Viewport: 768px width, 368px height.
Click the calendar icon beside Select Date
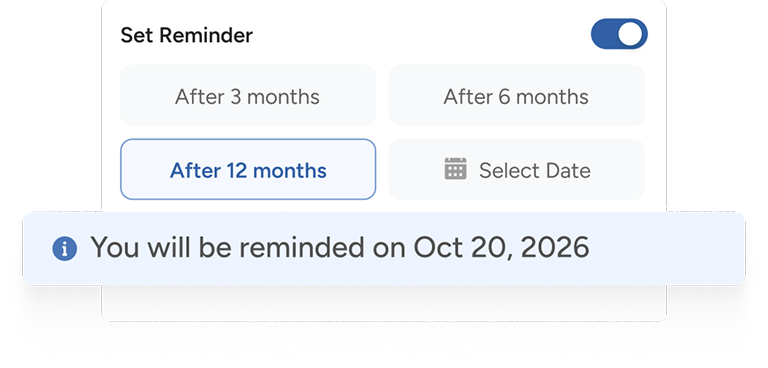click(x=456, y=169)
